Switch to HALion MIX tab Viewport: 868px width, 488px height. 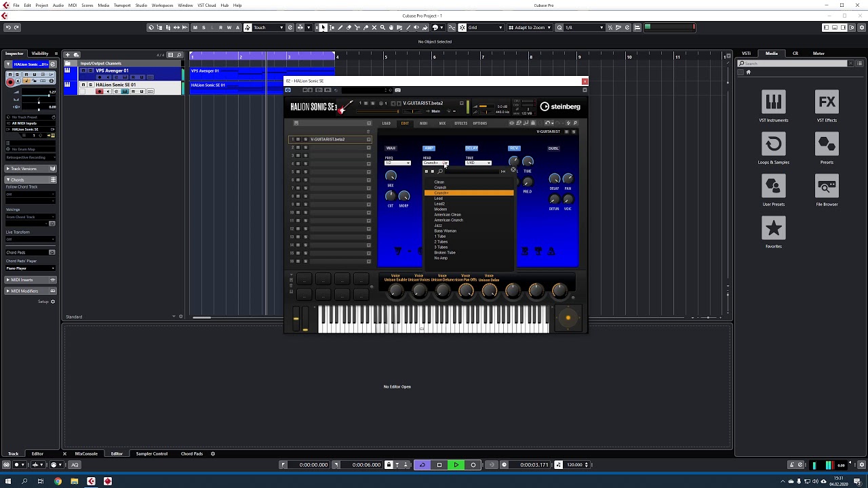tap(442, 123)
